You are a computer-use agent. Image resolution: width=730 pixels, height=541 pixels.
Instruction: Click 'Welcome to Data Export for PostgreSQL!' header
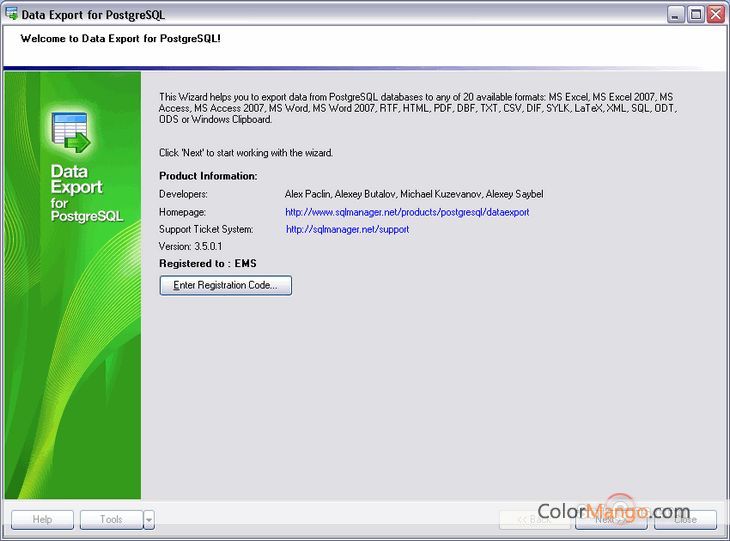coord(121,39)
